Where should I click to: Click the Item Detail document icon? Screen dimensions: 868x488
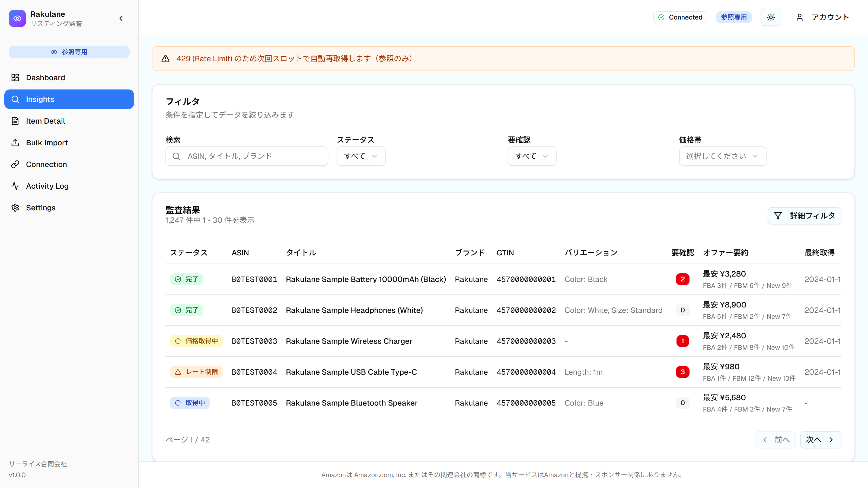coord(15,121)
